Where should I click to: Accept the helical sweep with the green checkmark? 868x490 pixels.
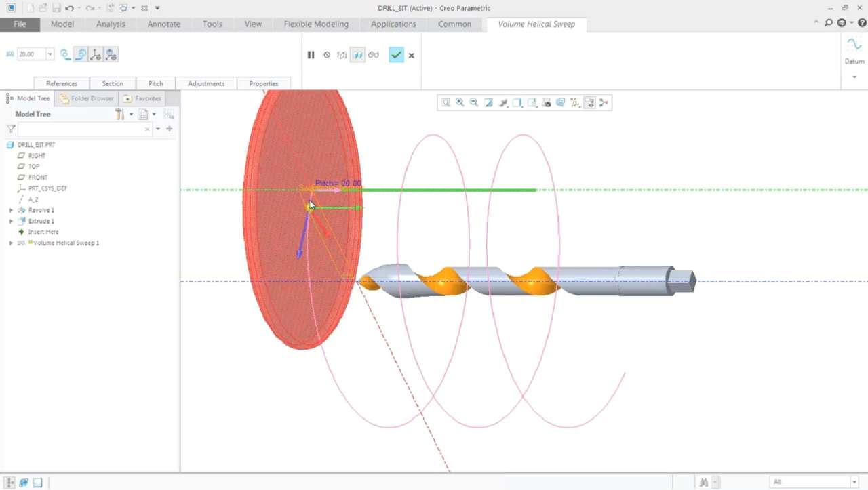396,55
